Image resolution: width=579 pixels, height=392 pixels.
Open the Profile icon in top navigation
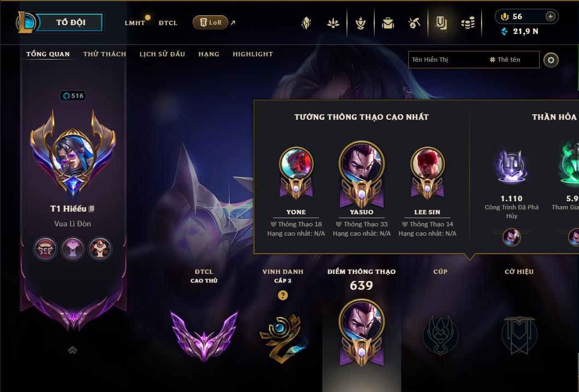(441, 23)
